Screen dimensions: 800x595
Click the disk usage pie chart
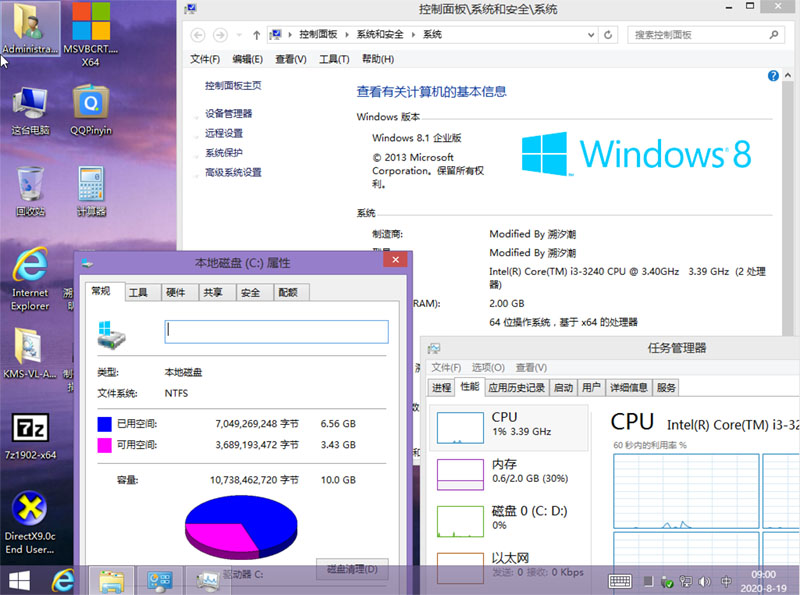(241, 527)
